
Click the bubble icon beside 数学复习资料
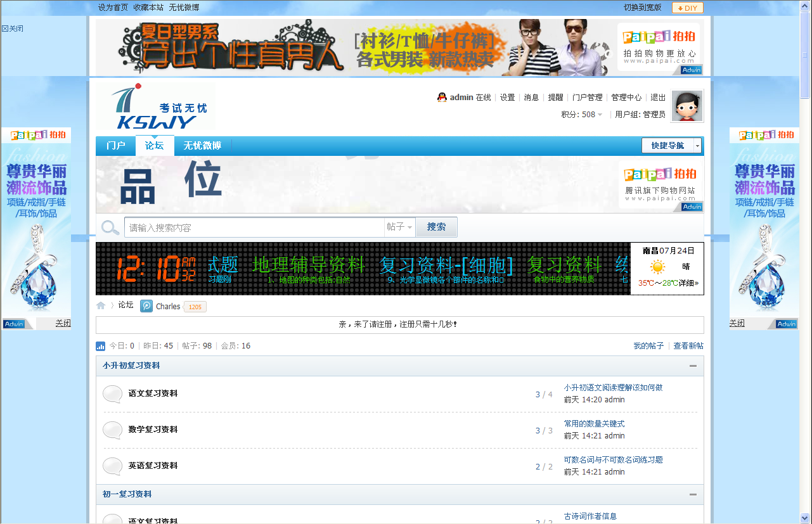tap(113, 430)
